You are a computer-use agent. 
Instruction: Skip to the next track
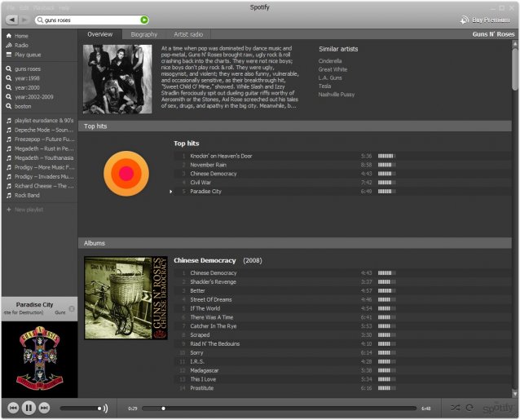(44, 408)
